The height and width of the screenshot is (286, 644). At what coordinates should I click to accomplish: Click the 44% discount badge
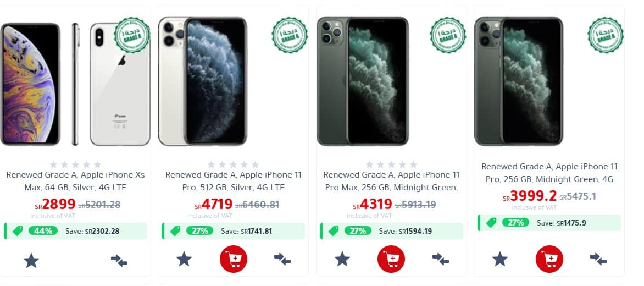[43, 231]
